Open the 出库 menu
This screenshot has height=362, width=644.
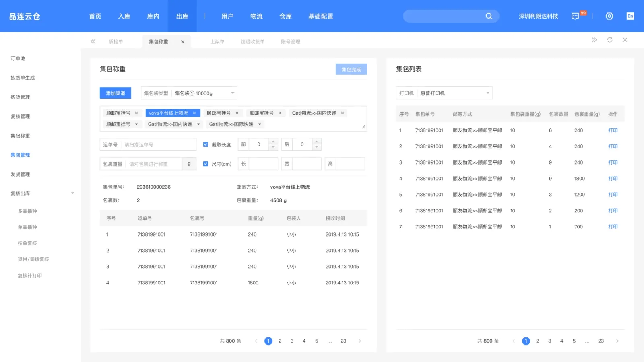pos(182,16)
